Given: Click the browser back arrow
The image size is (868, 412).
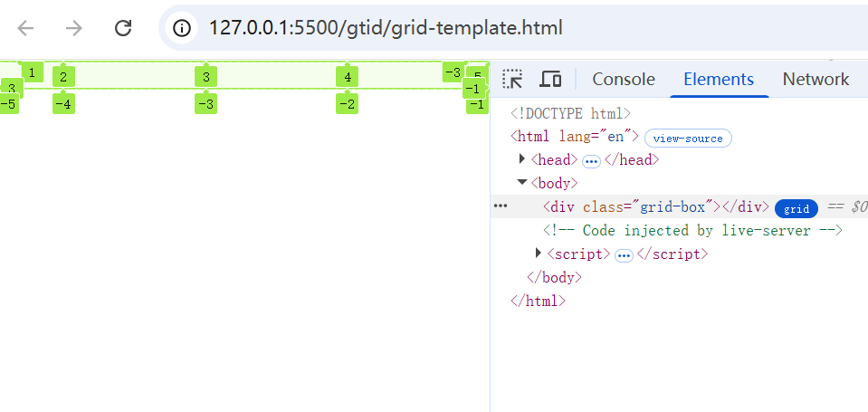Looking at the screenshot, I should 25,28.
